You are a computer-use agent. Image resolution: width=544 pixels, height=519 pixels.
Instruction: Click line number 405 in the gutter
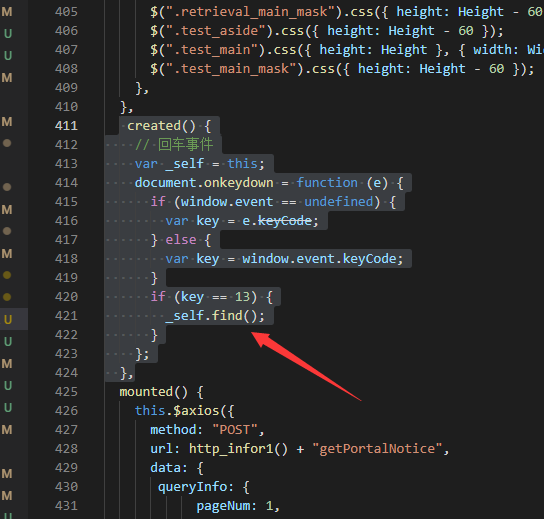pyautogui.click(x=66, y=12)
